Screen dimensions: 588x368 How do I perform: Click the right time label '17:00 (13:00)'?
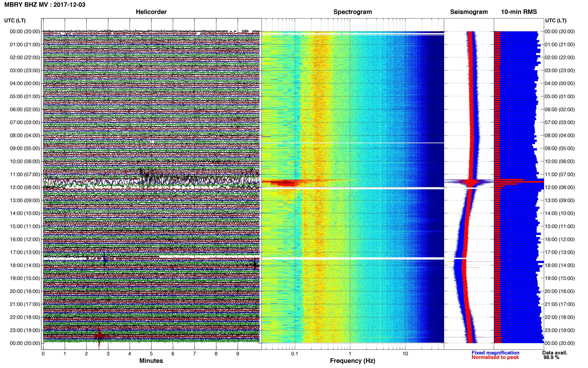(560, 252)
